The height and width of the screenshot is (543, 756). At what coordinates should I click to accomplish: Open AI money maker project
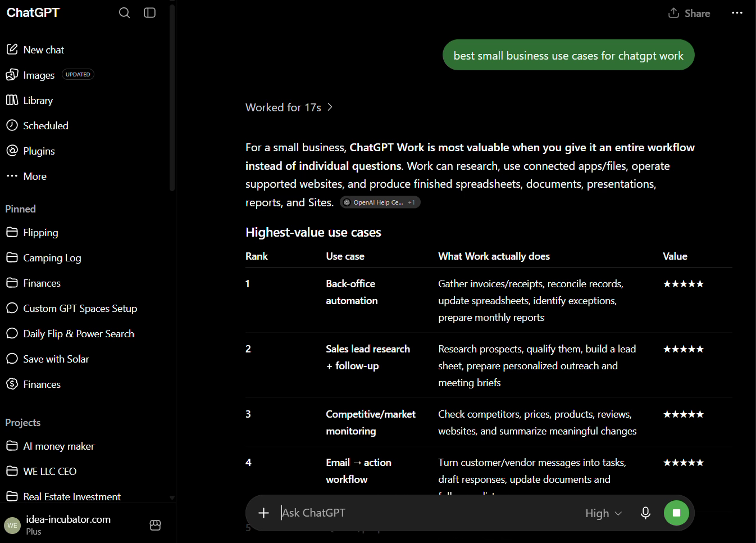(x=51, y=446)
